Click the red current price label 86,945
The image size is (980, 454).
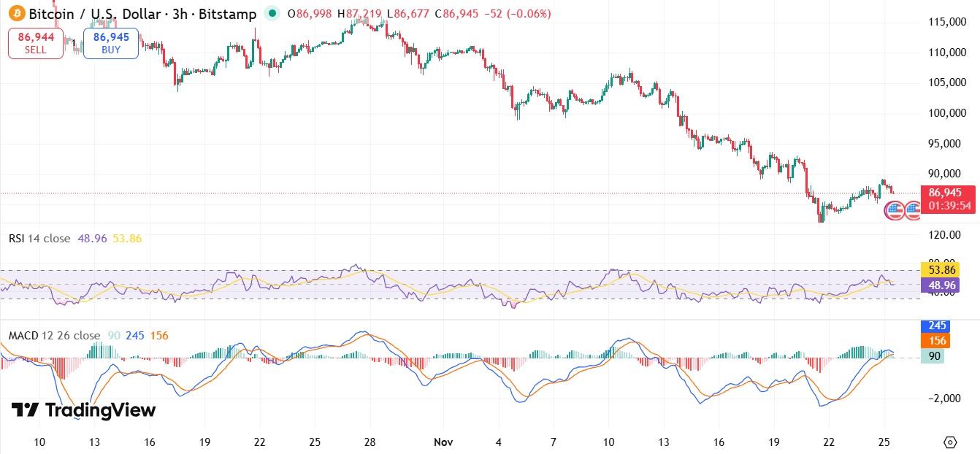click(x=948, y=199)
